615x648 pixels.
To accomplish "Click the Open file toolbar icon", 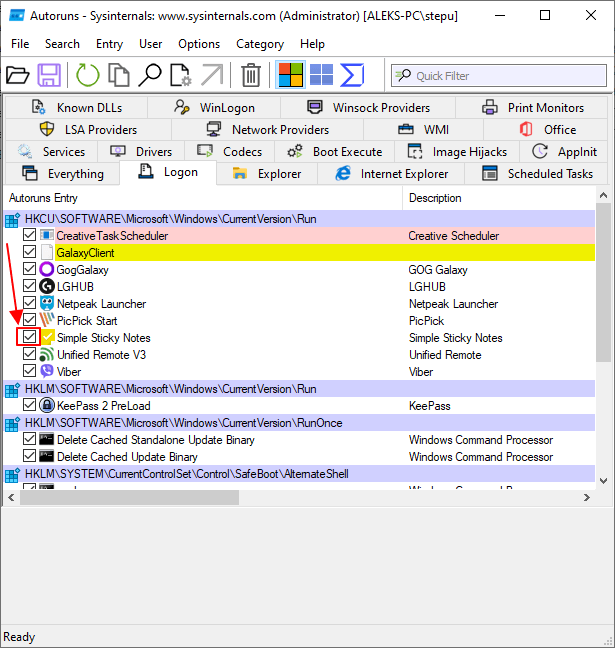I will pyautogui.click(x=18, y=75).
